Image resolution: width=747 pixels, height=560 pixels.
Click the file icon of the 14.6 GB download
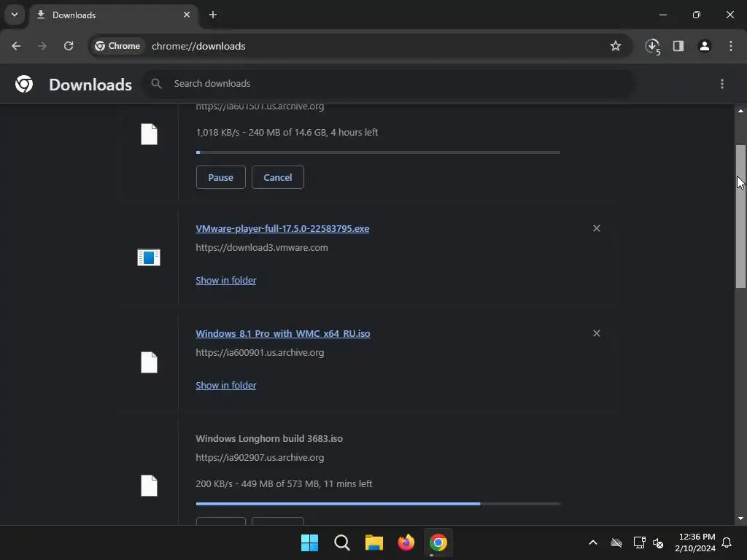(149, 134)
